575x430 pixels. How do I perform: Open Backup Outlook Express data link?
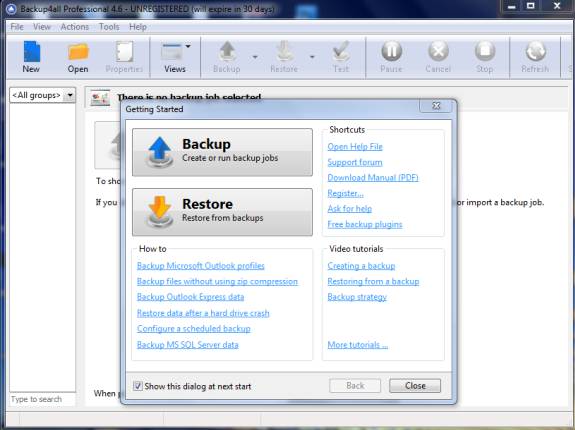pyautogui.click(x=190, y=297)
